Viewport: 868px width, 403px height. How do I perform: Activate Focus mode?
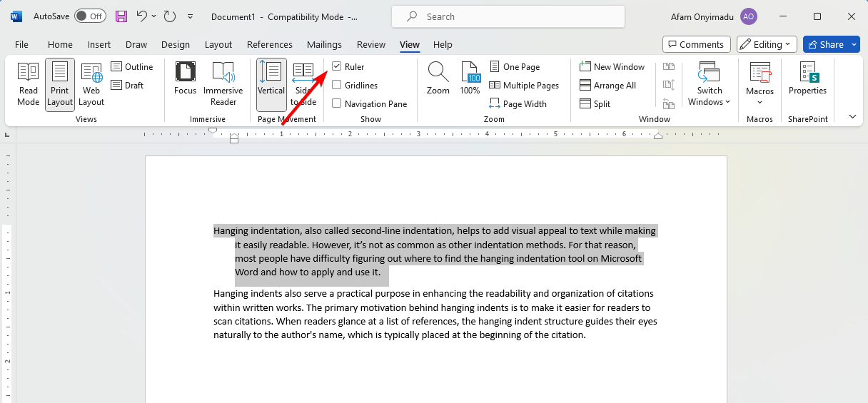[x=185, y=79]
